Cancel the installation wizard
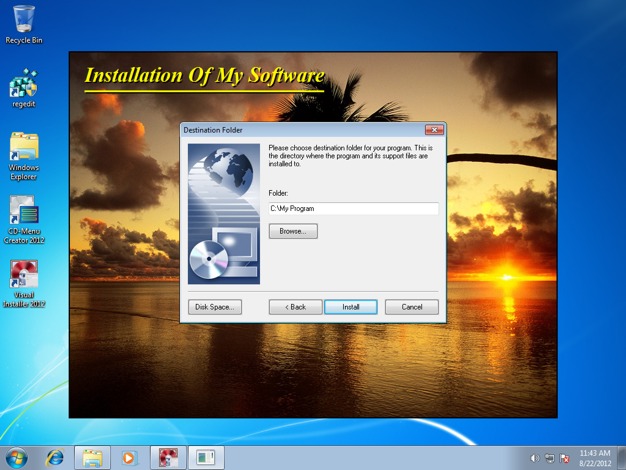The width and height of the screenshot is (626, 470). 412,307
